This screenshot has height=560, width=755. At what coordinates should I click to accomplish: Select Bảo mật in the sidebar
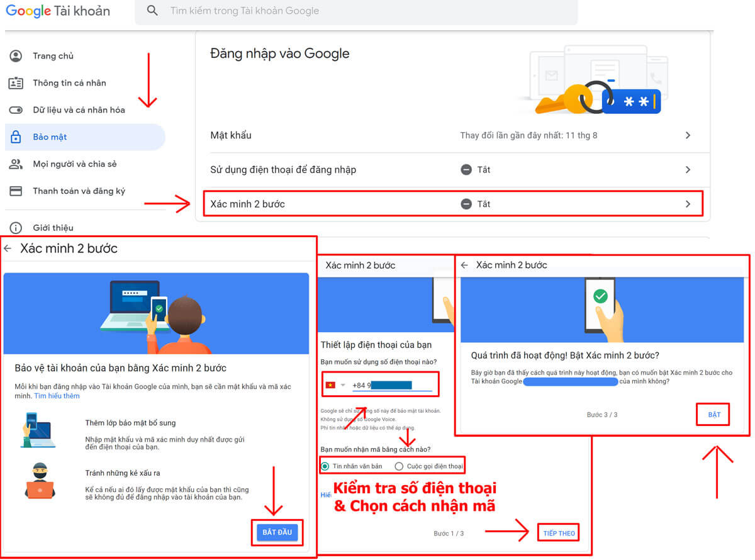coord(85,137)
